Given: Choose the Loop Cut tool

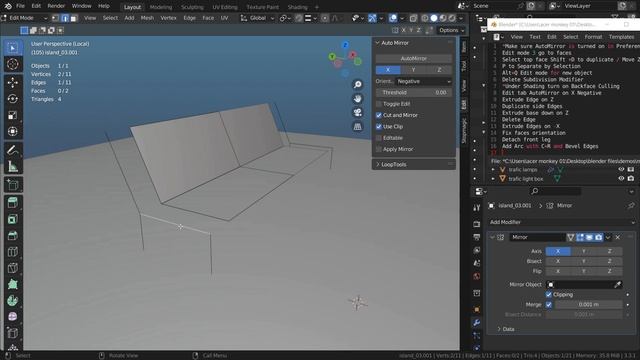Looking at the screenshot, I should [13, 252].
